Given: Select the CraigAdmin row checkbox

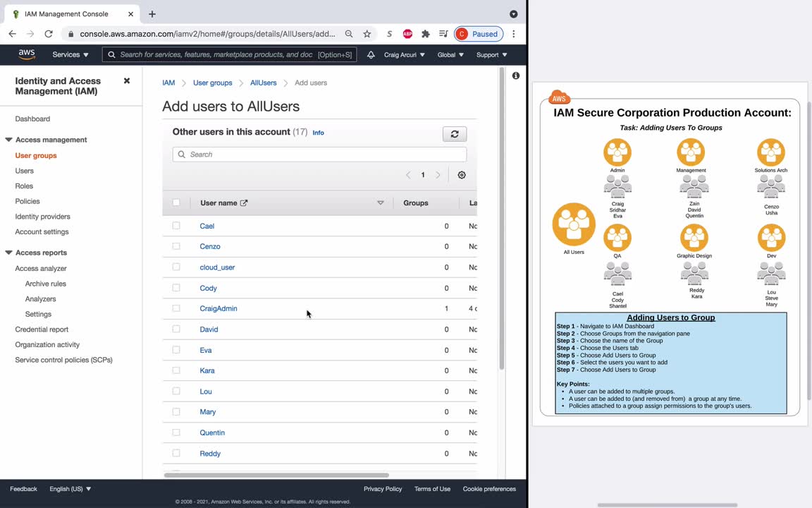Looking at the screenshot, I should click(176, 308).
